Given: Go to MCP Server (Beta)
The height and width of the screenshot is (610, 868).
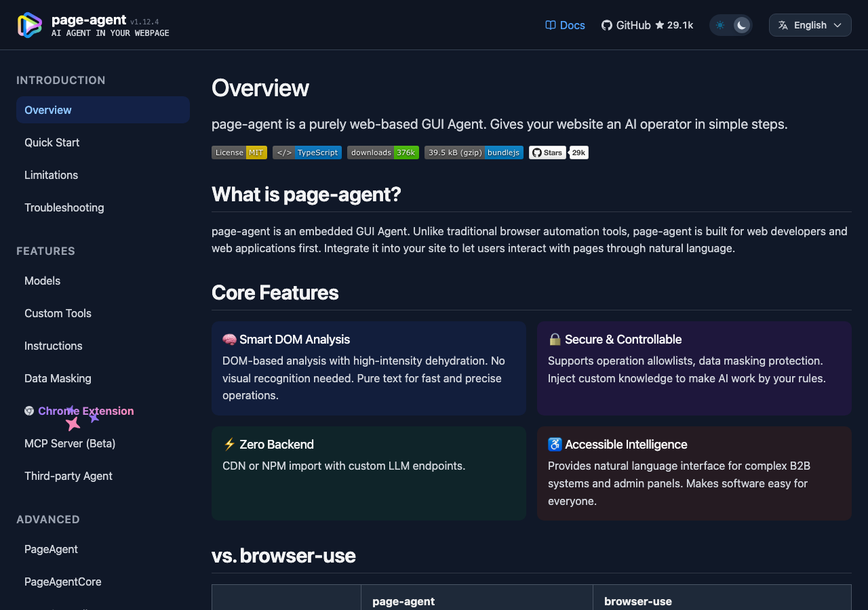Looking at the screenshot, I should coord(103,443).
